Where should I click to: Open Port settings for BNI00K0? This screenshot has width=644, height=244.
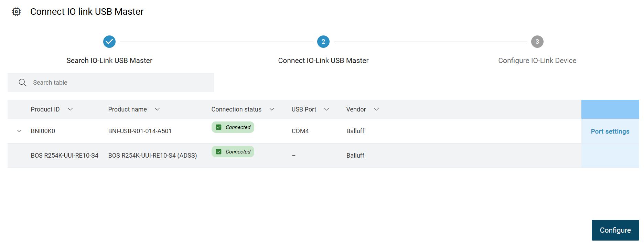[x=610, y=131]
